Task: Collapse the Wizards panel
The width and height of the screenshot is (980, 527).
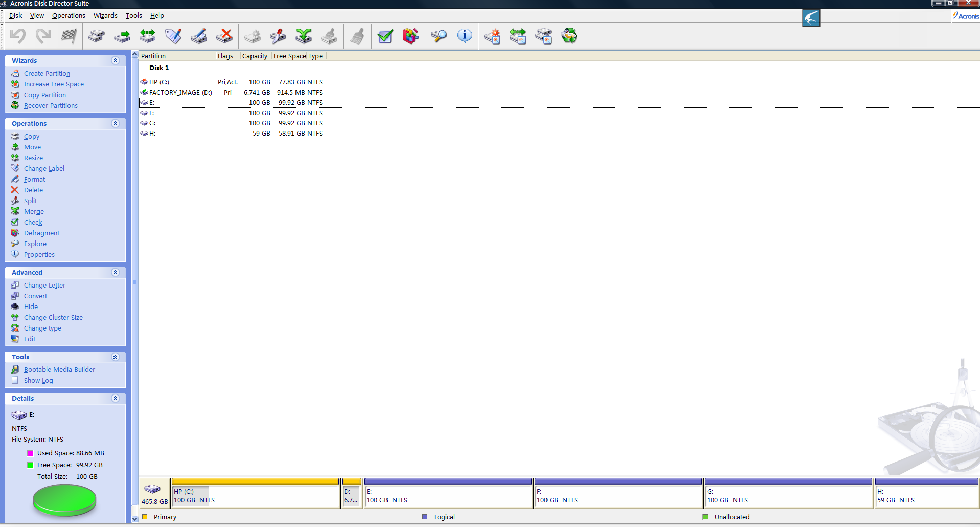Action: 116,60
